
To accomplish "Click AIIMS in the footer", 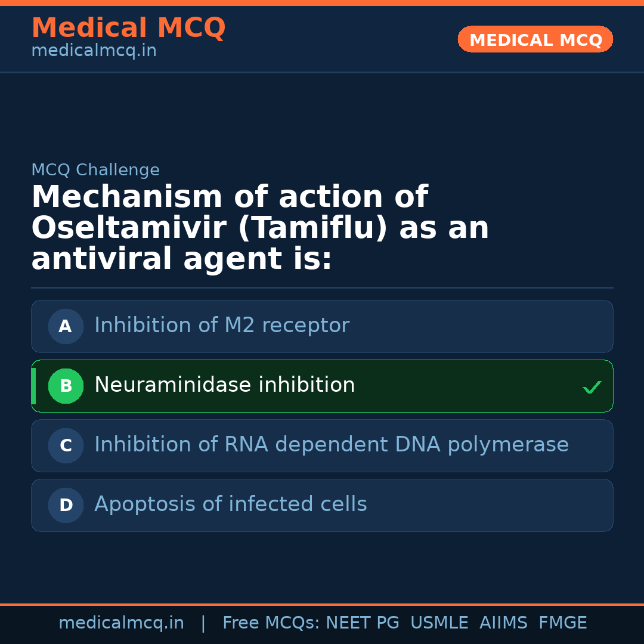I will pos(503,623).
